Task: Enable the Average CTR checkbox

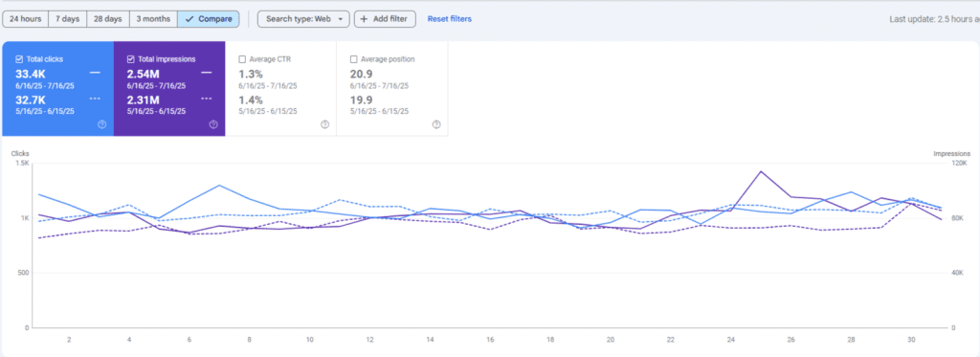Action: tap(242, 59)
